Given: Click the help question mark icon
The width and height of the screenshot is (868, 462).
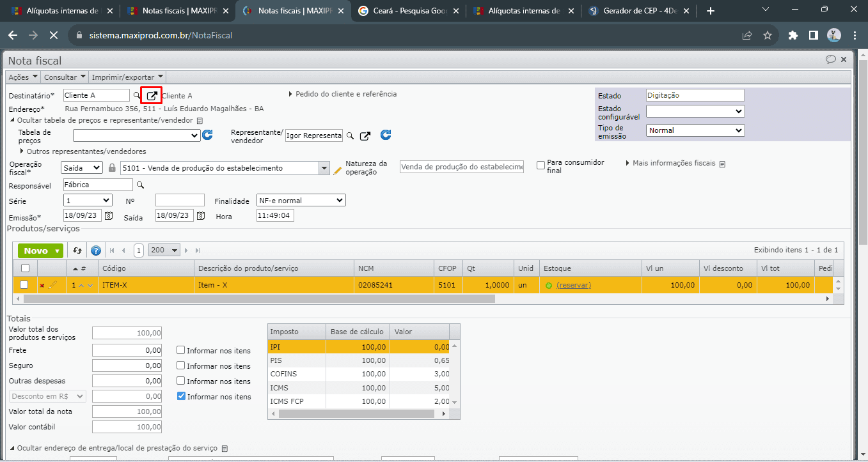Looking at the screenshot, I should tap(96, 250).
